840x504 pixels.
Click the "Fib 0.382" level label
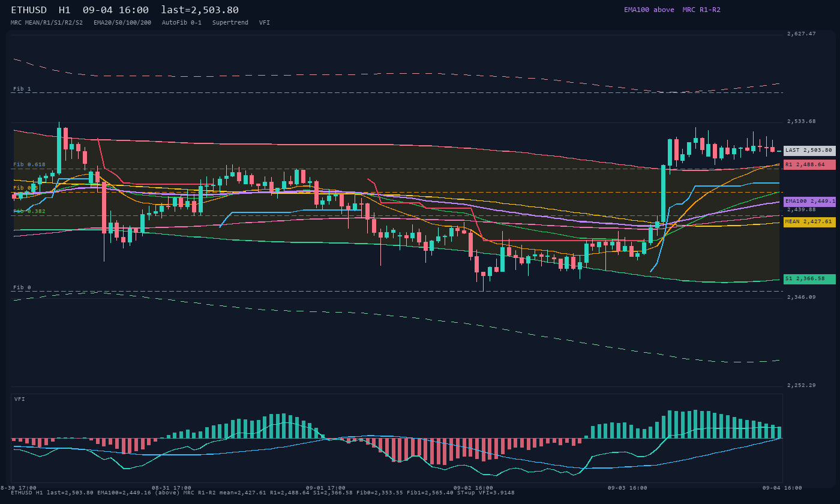pos(29,211)
